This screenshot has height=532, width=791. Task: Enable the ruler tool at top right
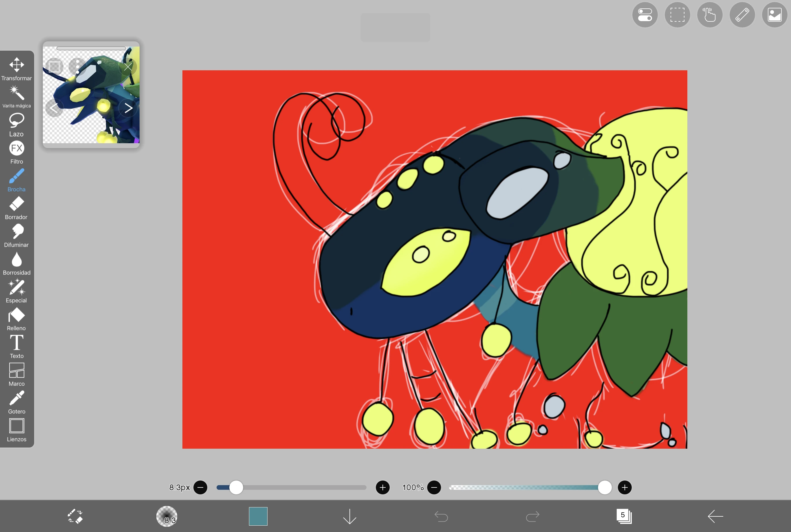(742, 14)
